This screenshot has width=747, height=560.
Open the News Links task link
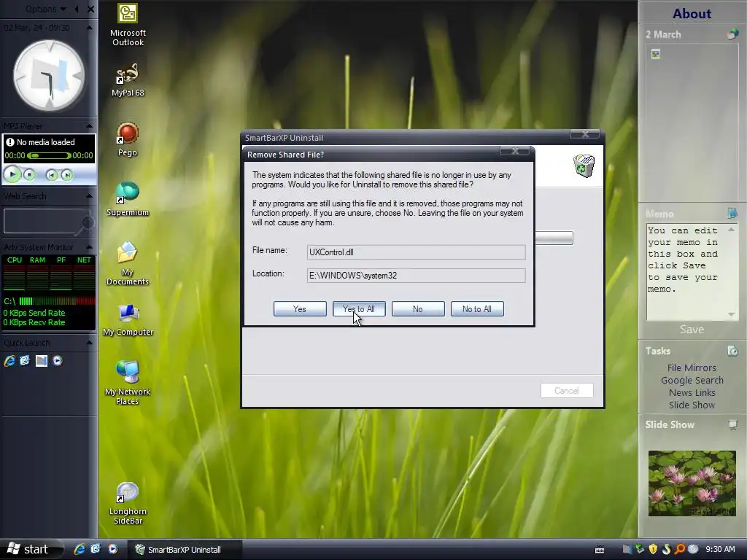692,392
